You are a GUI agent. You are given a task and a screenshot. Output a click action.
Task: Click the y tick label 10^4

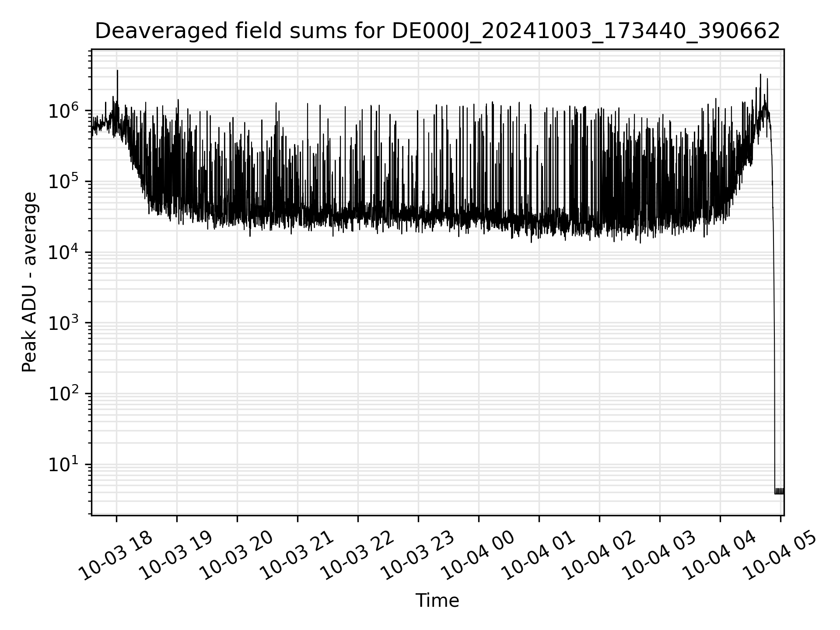[x=64, y=252]
